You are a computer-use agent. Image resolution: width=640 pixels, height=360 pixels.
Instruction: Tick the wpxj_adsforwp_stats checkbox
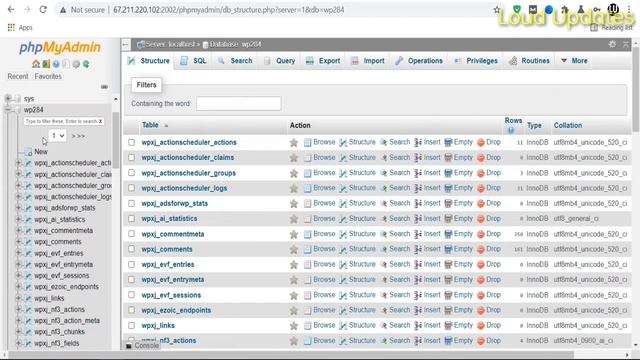coord(131,203)
